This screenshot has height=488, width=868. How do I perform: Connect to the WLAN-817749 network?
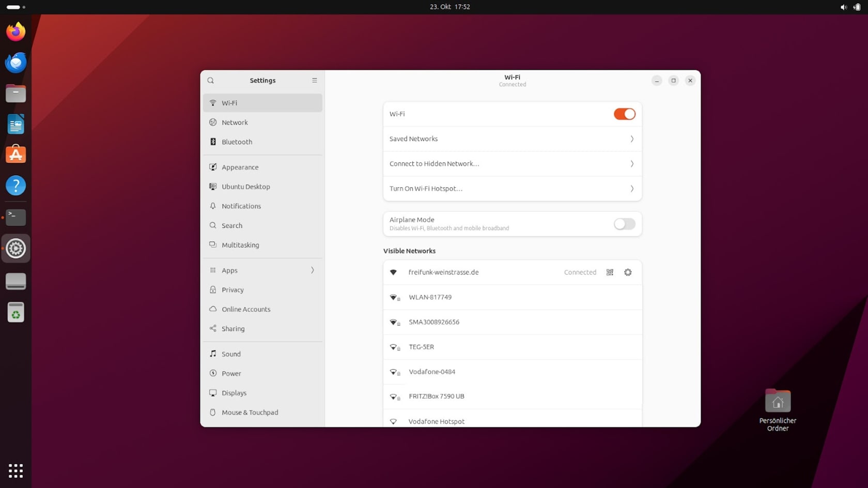512,297
